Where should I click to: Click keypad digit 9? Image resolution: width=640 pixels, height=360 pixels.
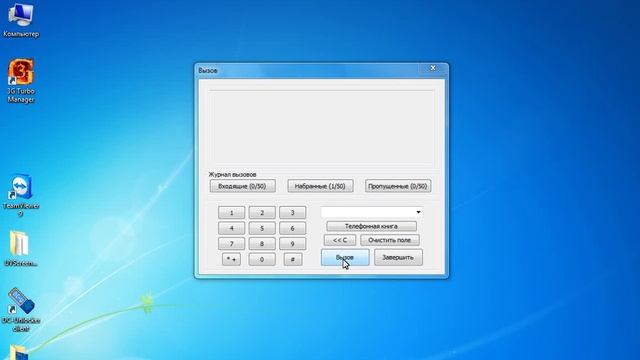pyautogui.click(x=292, y=244)
